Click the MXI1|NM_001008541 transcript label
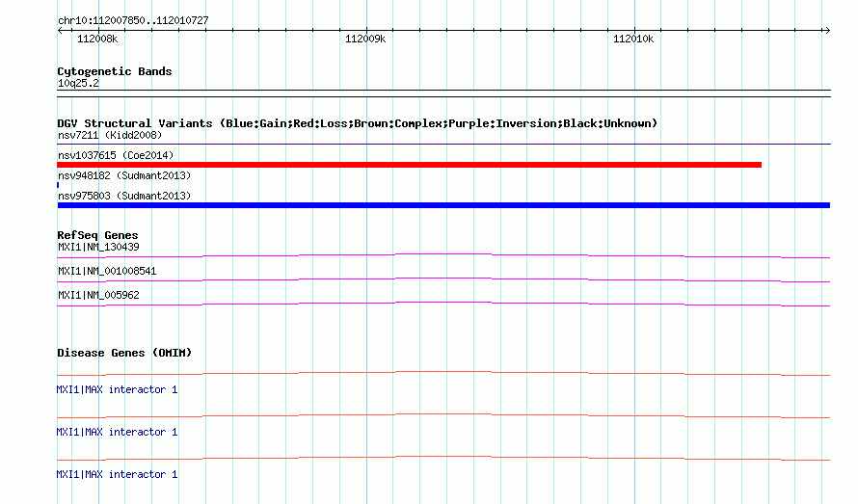The width and height of the screenshot is (858, 504). tap(107, 271)
